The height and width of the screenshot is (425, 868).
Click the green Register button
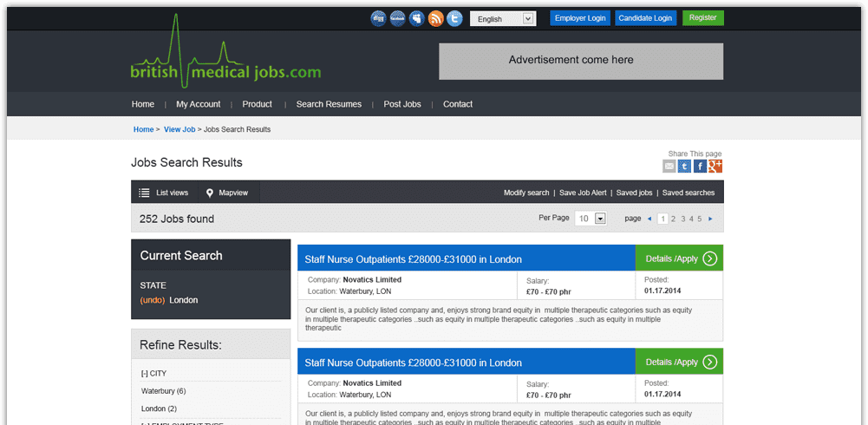(703, 17)
